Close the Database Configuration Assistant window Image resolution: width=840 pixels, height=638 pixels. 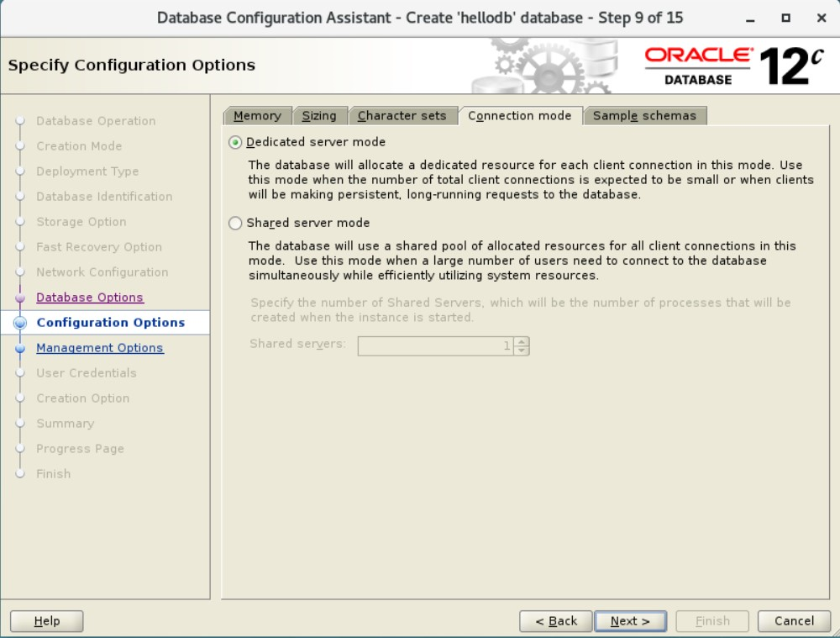[x=822, y=18]
